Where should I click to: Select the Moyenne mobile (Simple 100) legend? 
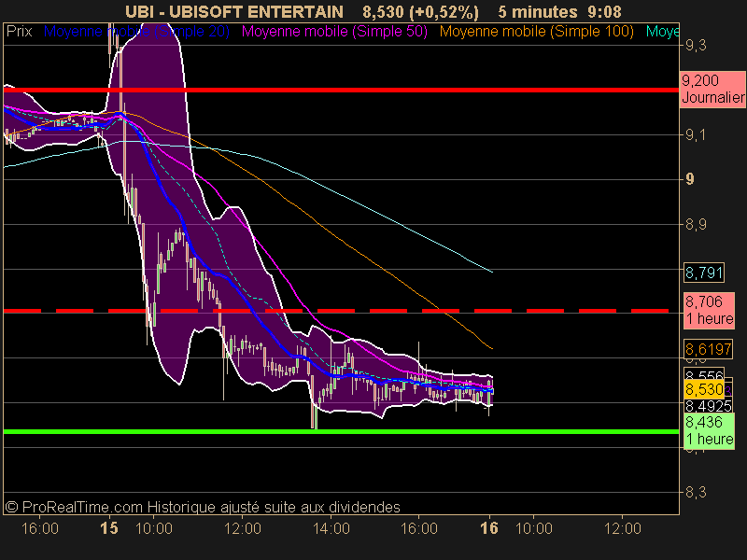536,32
